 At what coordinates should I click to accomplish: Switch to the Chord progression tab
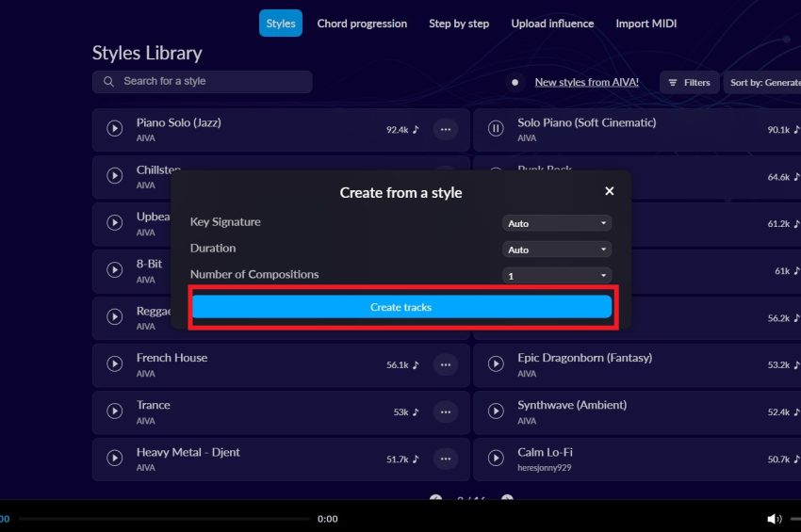pos(362,24)
